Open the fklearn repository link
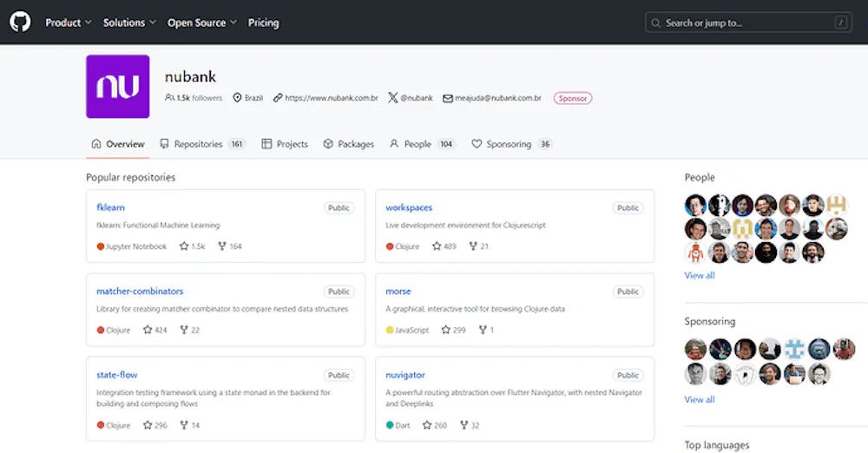Image resolution: width=868 pixels, height=453 pixels. click(x=112, y=207)
